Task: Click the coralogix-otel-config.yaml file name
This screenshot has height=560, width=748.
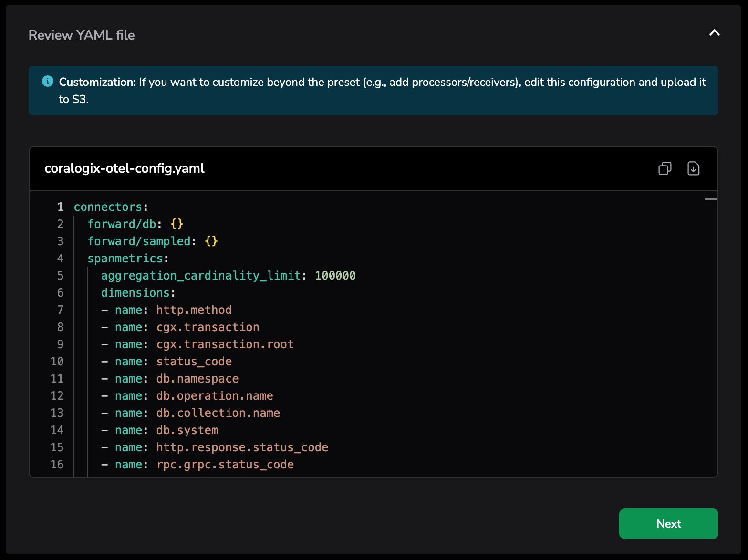Action: pos(125,168)
